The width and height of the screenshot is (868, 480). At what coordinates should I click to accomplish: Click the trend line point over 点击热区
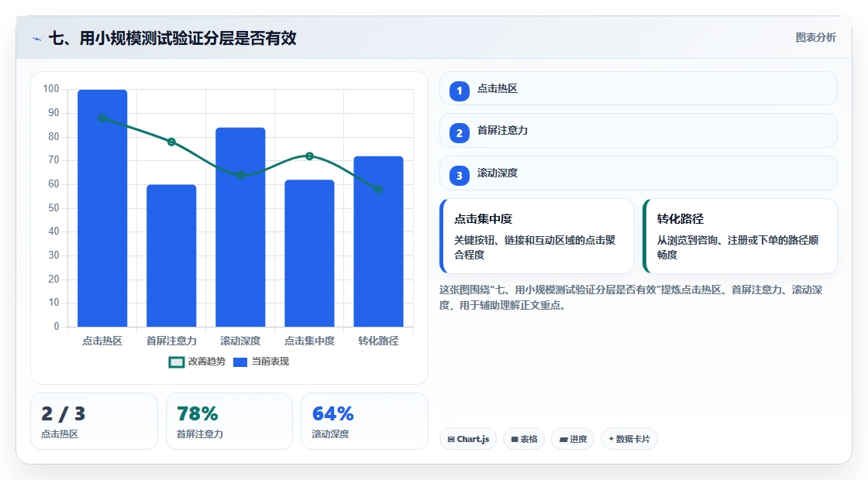[x=102, y=118]
